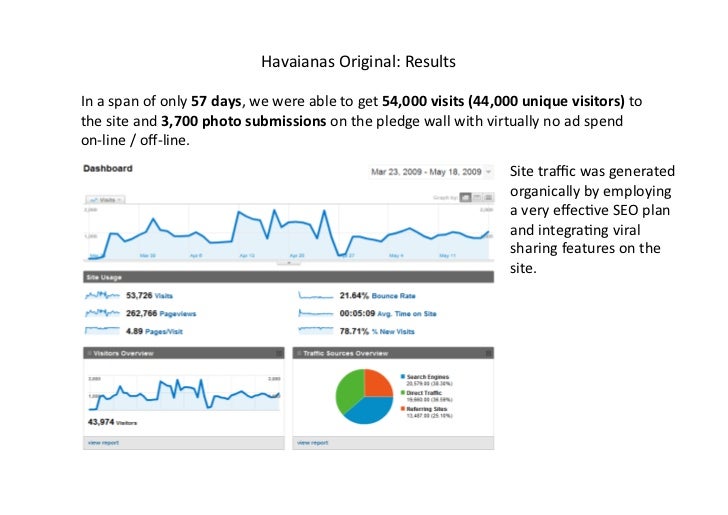Click the 53,726 visits value

tap(139, 296)
